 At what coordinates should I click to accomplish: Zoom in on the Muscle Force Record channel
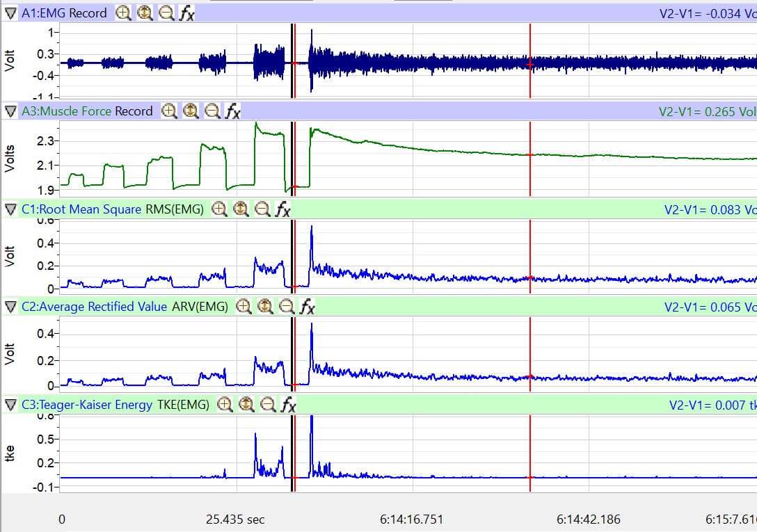point(168,112)
